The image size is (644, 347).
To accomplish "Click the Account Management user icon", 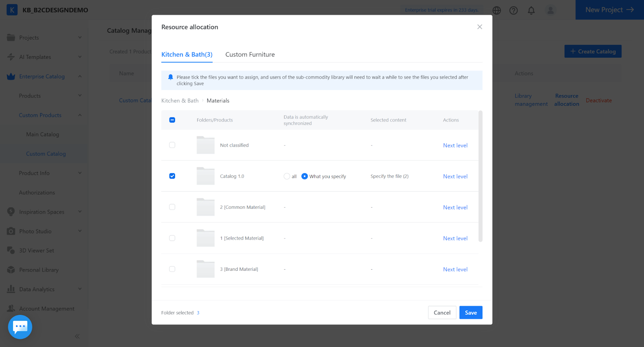I will (x=11, y=308).
